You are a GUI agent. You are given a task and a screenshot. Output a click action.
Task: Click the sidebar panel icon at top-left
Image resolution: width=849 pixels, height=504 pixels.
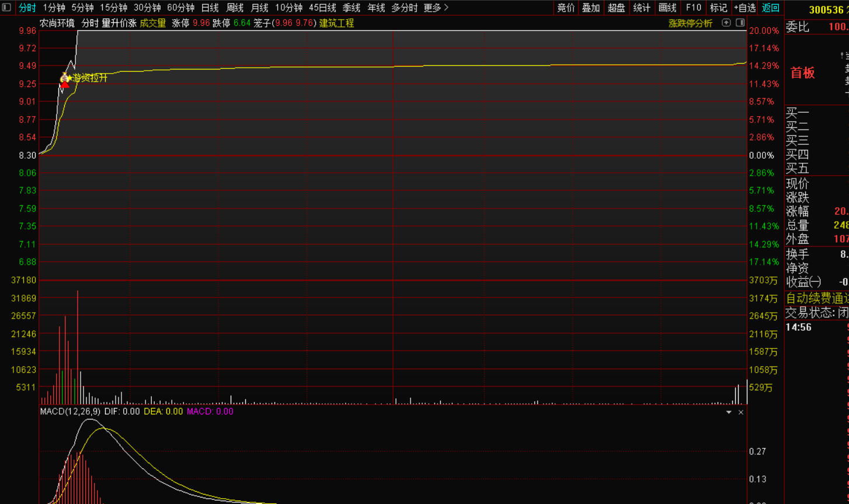(x=7, y=8)
